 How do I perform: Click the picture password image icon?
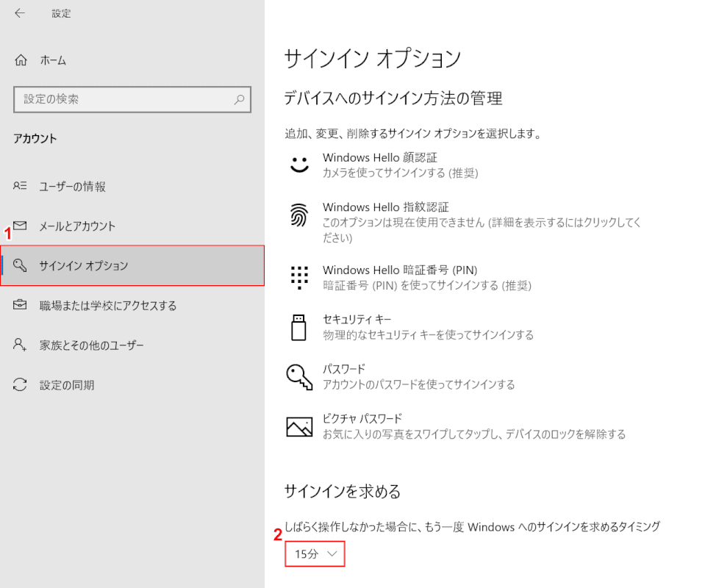coord(299,426)
